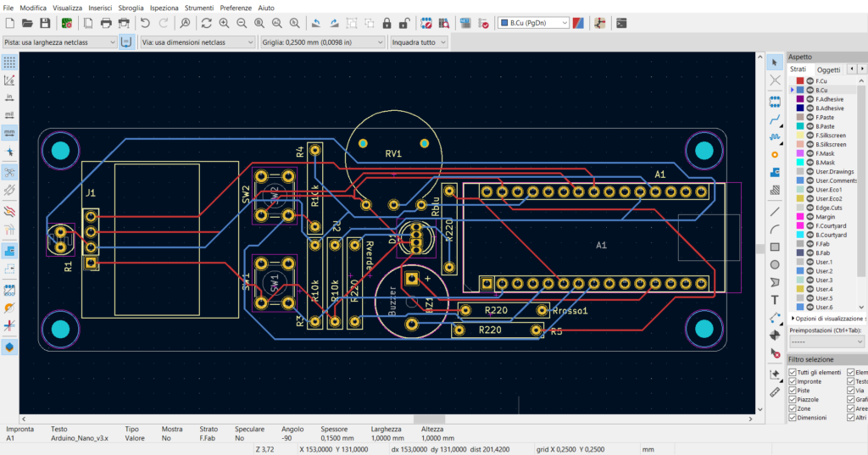This screenshot has width=868, height=455.
Task: Select the draw arc tool
Action: 775,229
